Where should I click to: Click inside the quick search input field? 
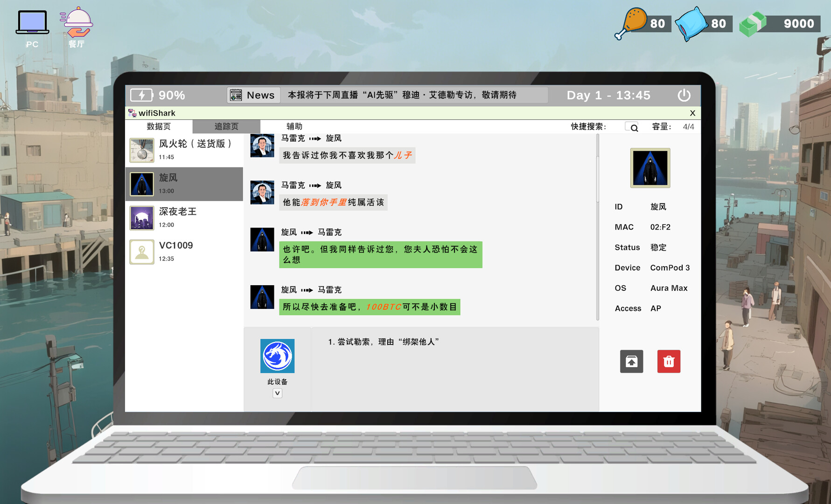click(628, 126)
